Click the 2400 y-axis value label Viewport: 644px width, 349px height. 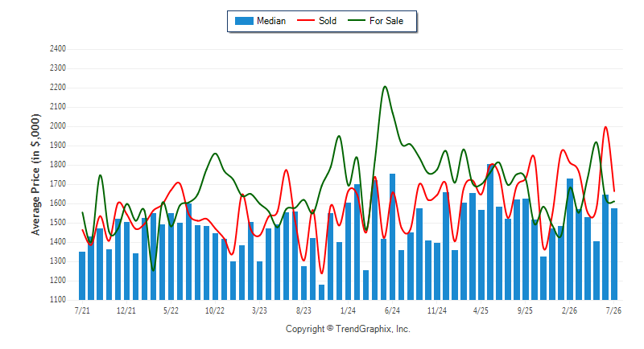pos(58,49)
